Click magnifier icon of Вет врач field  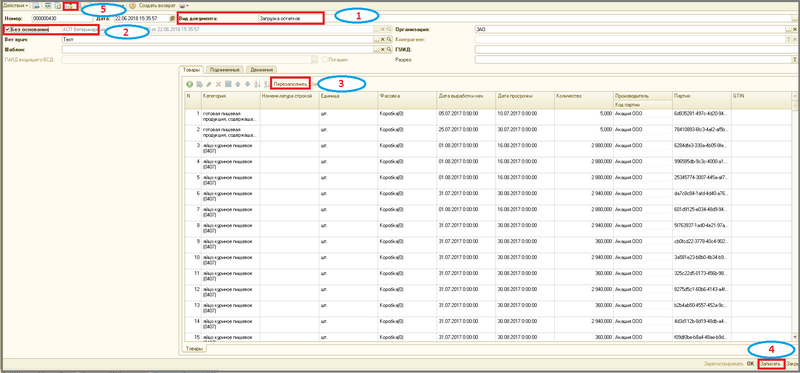coord(389,39)
